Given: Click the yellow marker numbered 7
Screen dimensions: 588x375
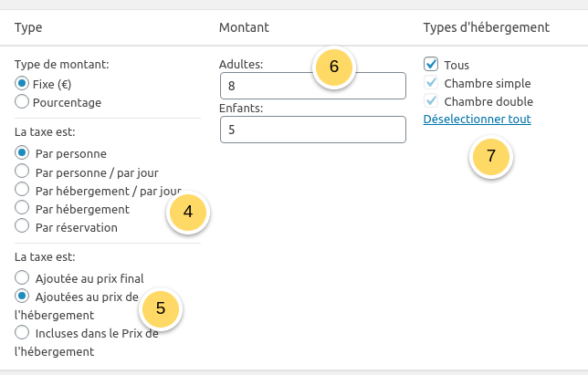Looking at the screenshot, I should point(491,156).
